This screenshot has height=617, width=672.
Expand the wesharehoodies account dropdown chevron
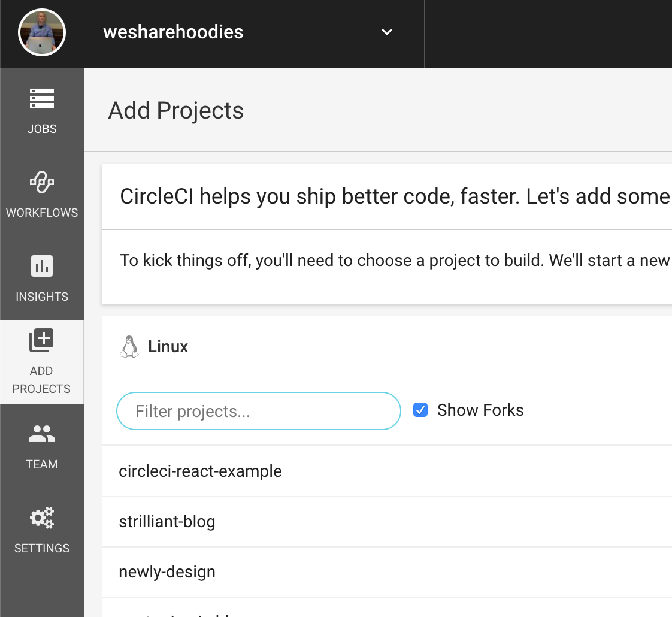coord(386,32)
